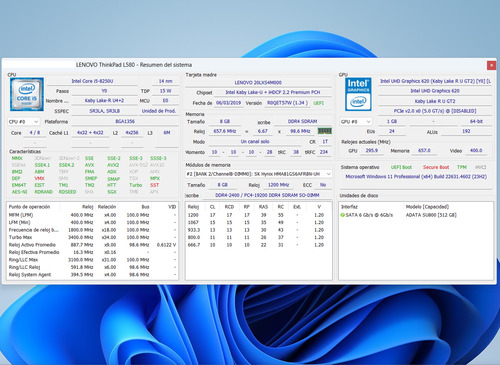Click the Punto de operación column header

tap(29, 207)
